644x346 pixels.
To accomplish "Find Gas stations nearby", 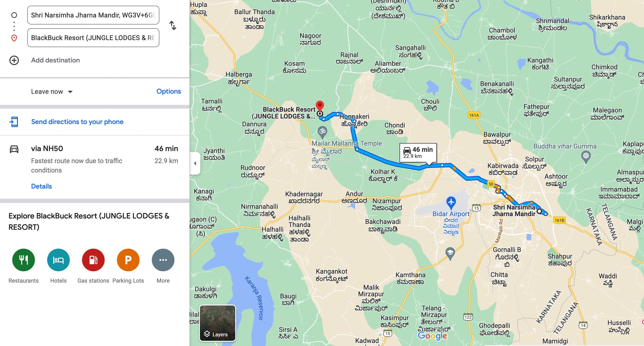I will click(93, 260).
